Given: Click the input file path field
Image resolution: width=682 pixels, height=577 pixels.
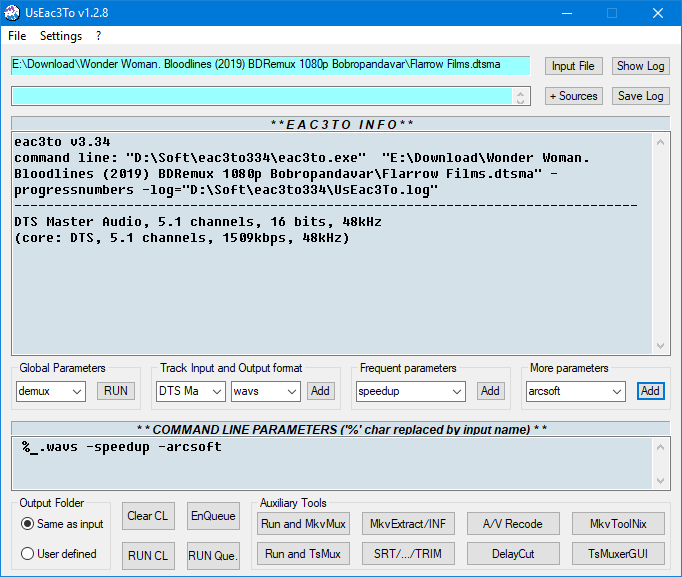Looking at the screenshot, I should (270, 65).
